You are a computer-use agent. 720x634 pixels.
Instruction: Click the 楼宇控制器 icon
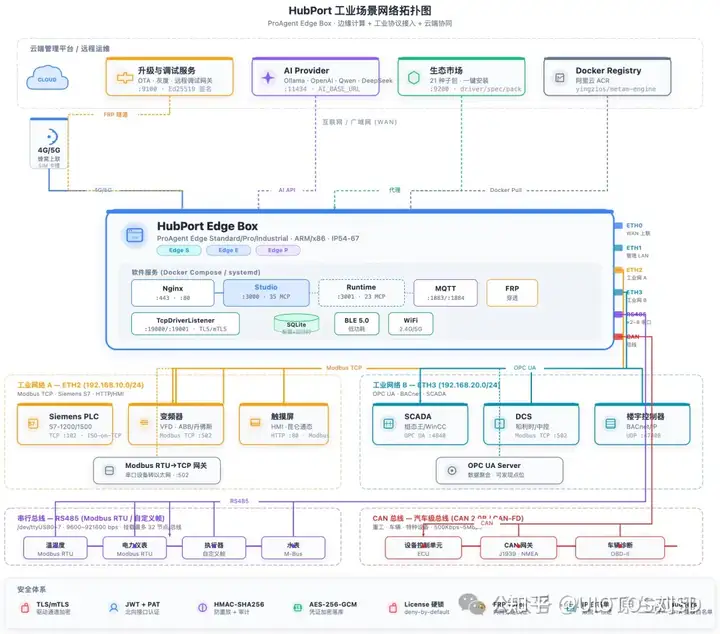tap(611, 423)
